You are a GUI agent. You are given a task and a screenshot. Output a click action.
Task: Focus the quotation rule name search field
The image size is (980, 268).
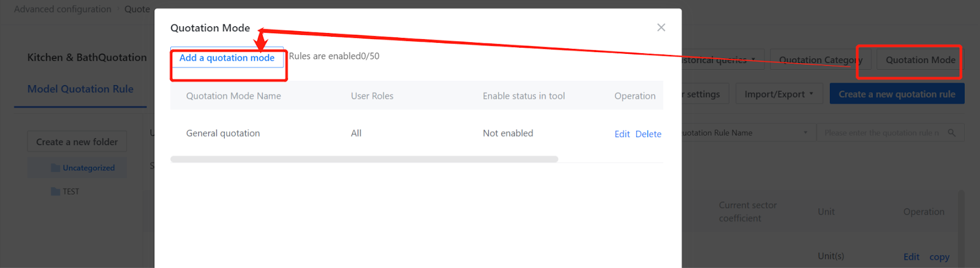(x=881, y=133)
